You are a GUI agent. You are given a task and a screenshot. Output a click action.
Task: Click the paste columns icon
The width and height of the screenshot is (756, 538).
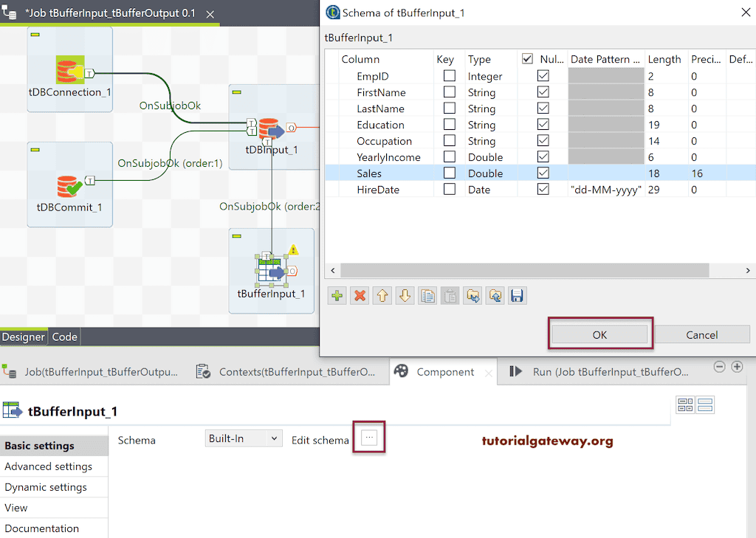pyautogui.click(x=450, y=295)
